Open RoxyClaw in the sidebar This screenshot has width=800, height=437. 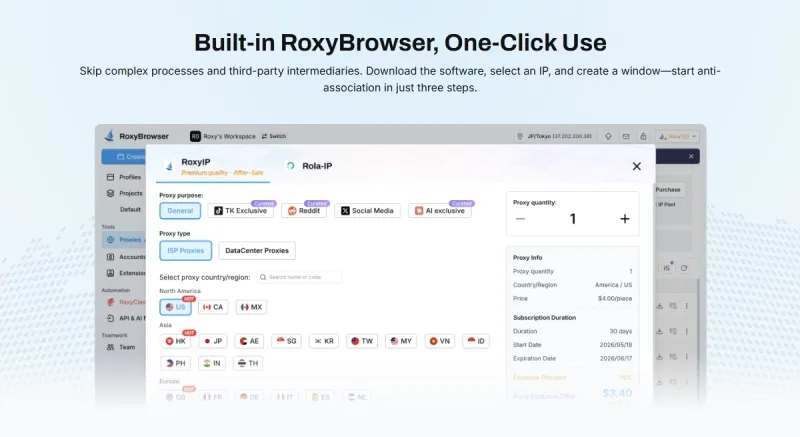tap(126, 302)
